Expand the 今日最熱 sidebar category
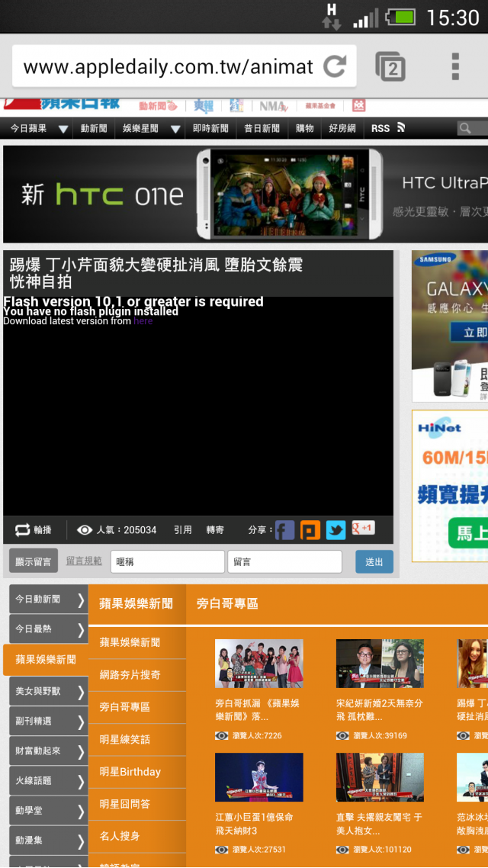 click(x=49, y=628)
